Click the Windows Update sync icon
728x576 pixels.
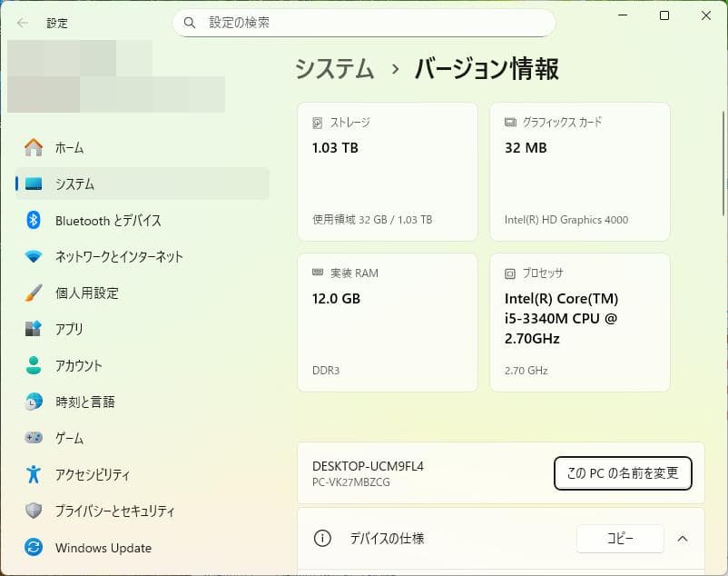tap(34, 547)
